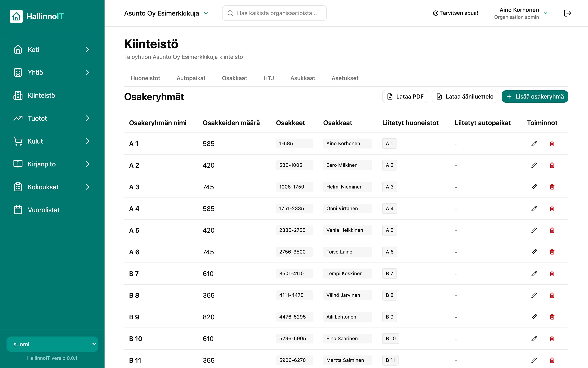The image size is (588, 368).
Task: Expand the Kokoukset sidebar menu chevron
Action: [x=87, y=187]
